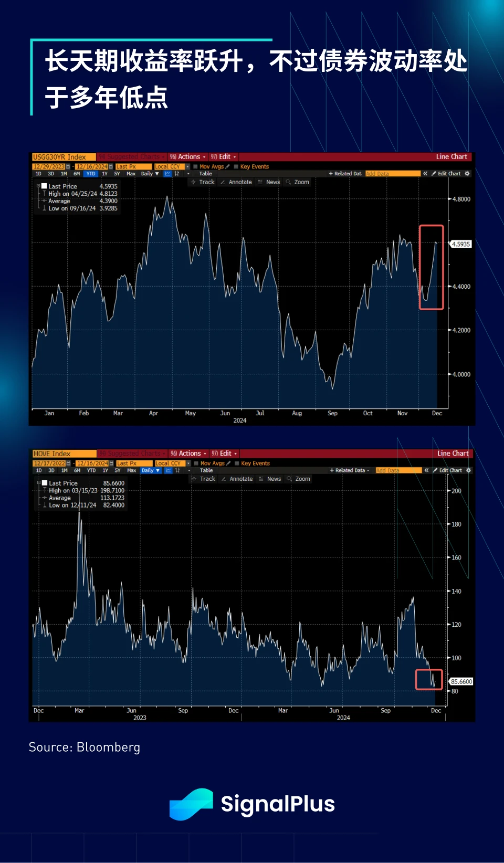This screenshot has width=504, height=863.
Task: Open Table view in USGG30YR chart
Action: point(205,174)
